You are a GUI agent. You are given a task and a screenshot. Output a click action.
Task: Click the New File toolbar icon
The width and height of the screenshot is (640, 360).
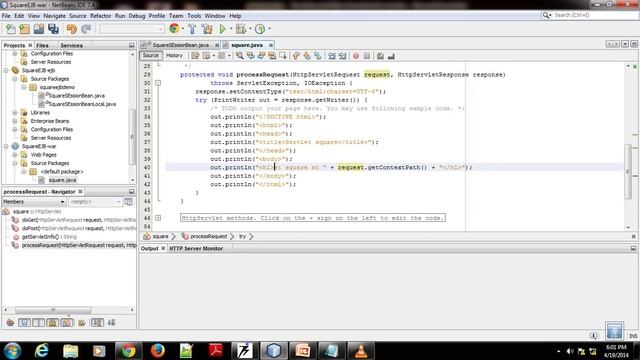pyautogui.click(x=11, y=29)
